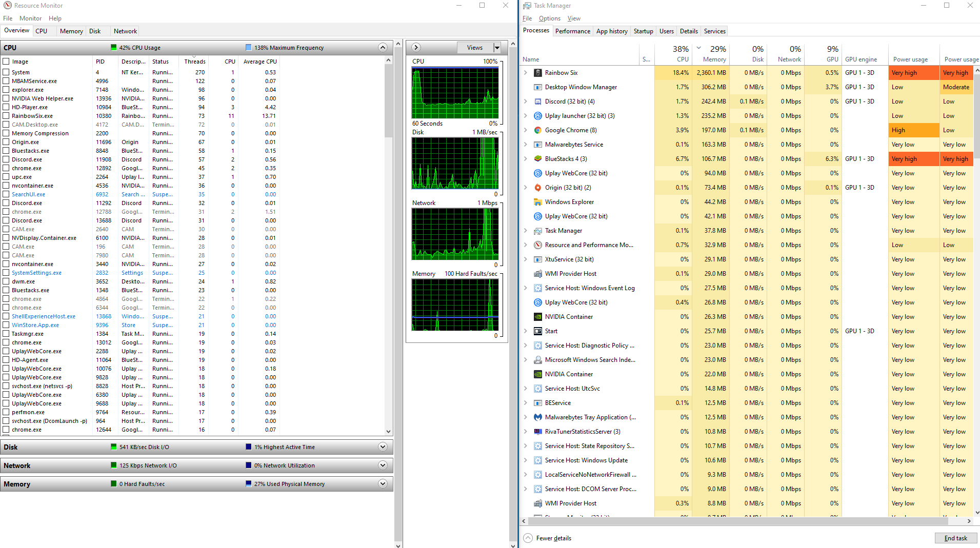Click the Google Chrome process icon
Image resolution: width=980 pixels, height=548 pixels.
(537, 130)
